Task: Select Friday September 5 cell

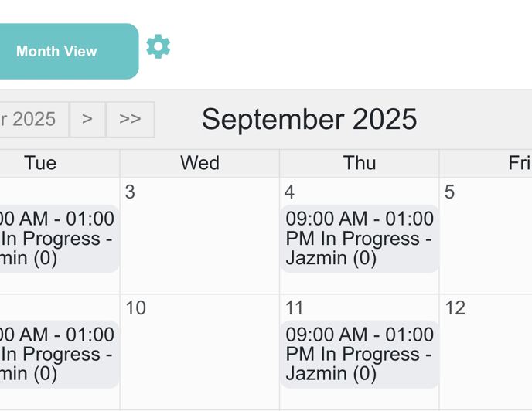Action: [x=486, y=236]
